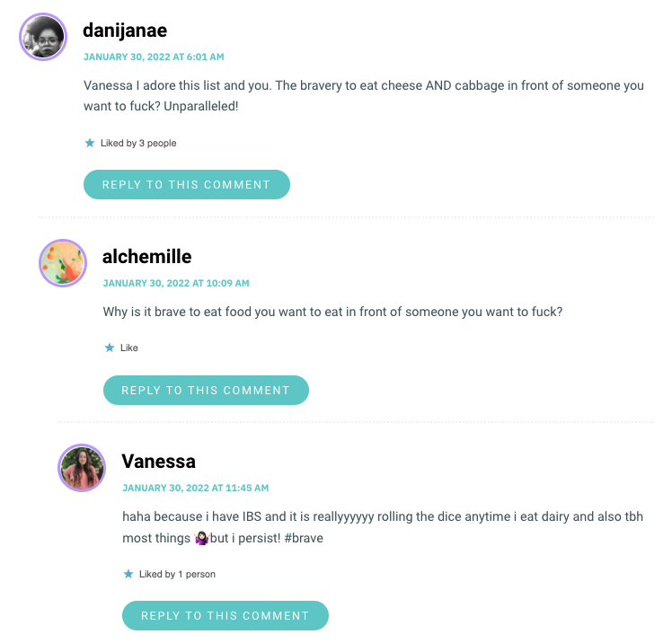Image resolution: width=672 pixels, height=643 pixels.
Task: Like alchemille's comment via the Like text
Action: click(x=129, y=348)
